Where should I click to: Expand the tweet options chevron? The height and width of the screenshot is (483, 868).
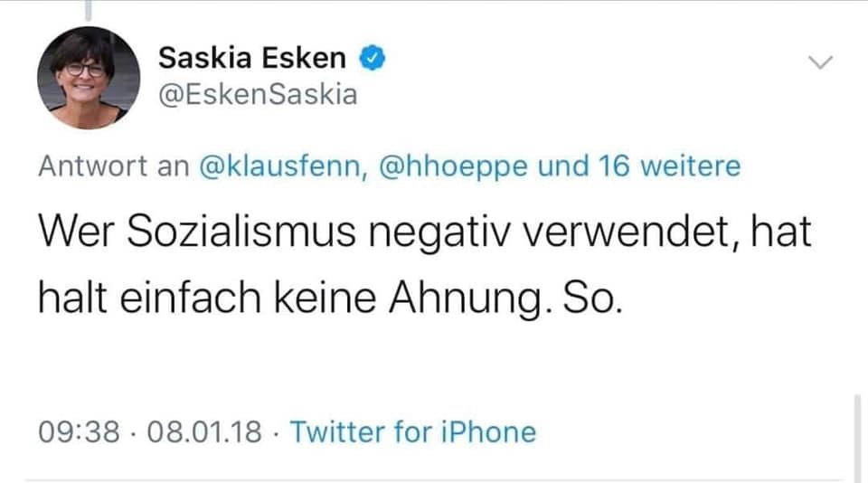[818, 62]
